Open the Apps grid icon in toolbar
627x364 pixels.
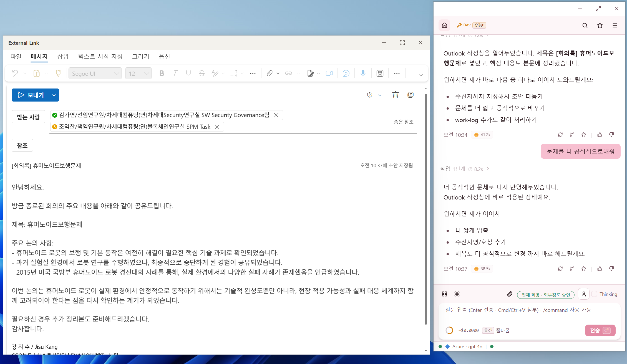tap(380, 73)
